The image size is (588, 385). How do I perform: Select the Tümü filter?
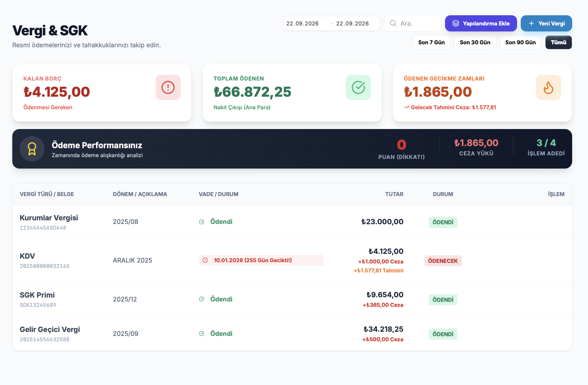pyautogui.click(x=558, y=43)
